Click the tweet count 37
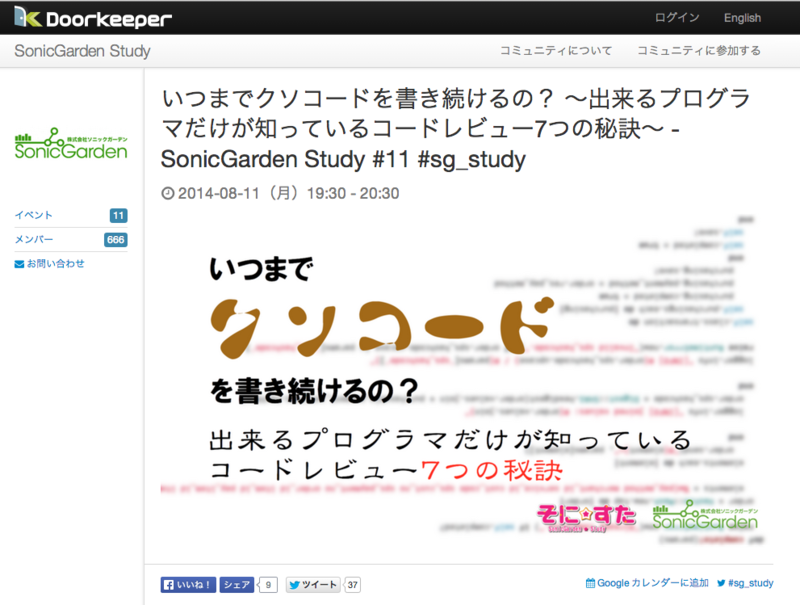This screenshot has height=605, width=800. [x=353, y=585]
